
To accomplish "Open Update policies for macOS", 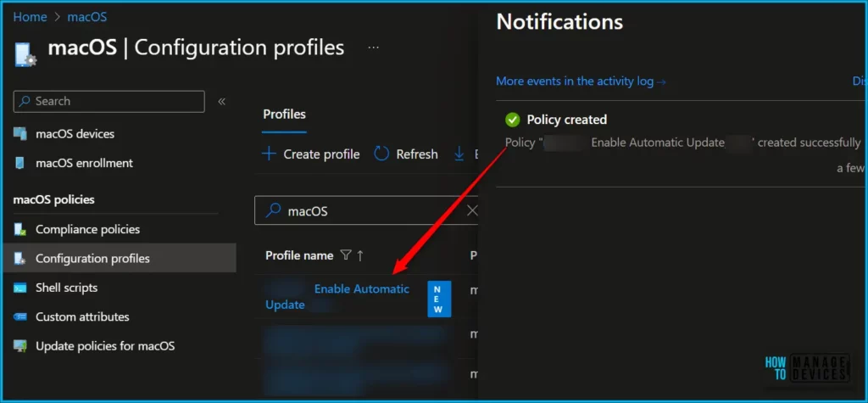I will point(105,346).
